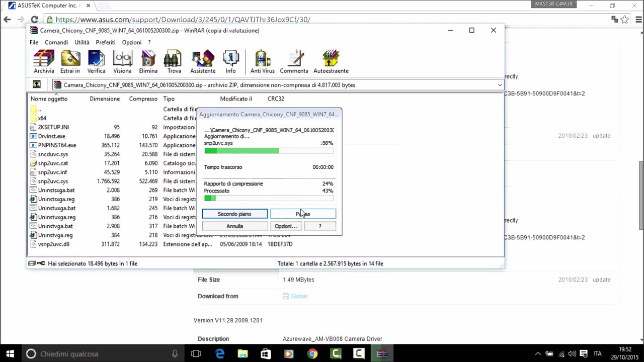Select the Uninstuxga.reg file
The width and height of the screenshot is (644, 362).
click(x=56, y=217)
